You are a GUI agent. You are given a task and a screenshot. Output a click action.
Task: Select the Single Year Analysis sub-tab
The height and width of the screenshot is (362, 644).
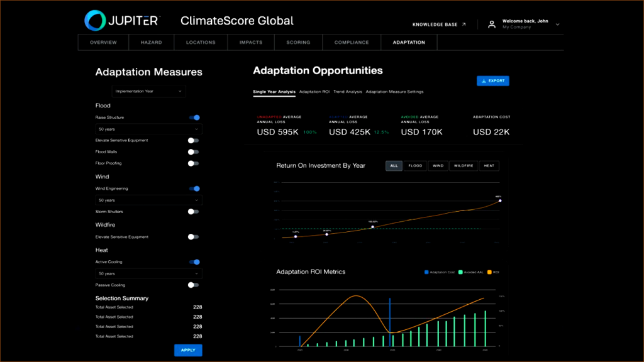(x=274, y=92)
